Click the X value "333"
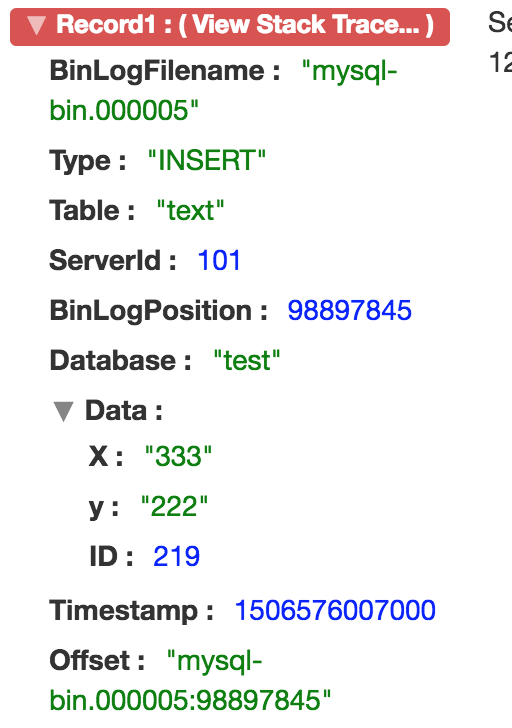Screen dimensions: 512x728 point(178,456)
